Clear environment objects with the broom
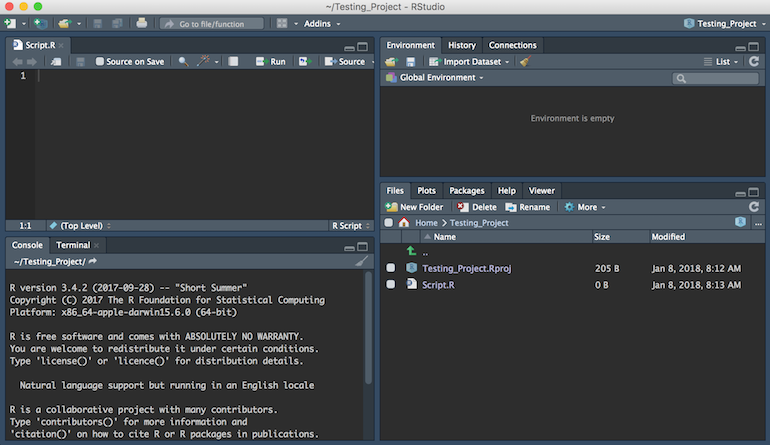Screen dimensions: 770x445 pos(525,61)
